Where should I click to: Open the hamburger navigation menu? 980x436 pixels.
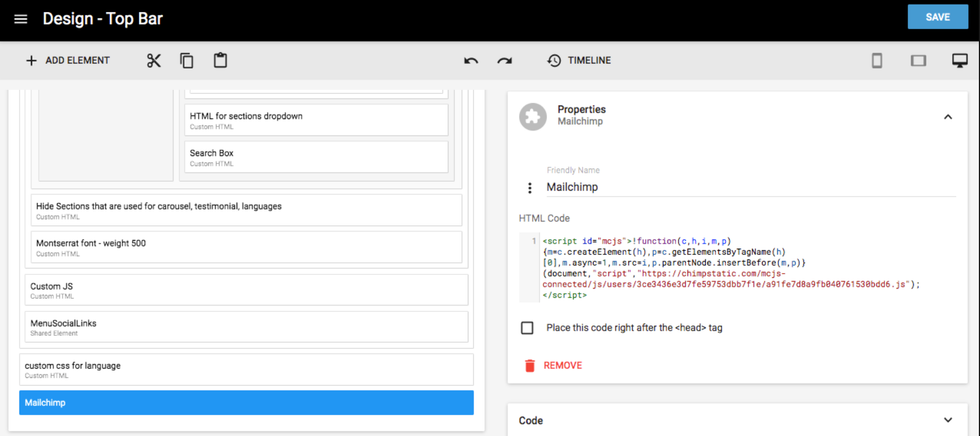pyautogui.click(x=21, y=19)
